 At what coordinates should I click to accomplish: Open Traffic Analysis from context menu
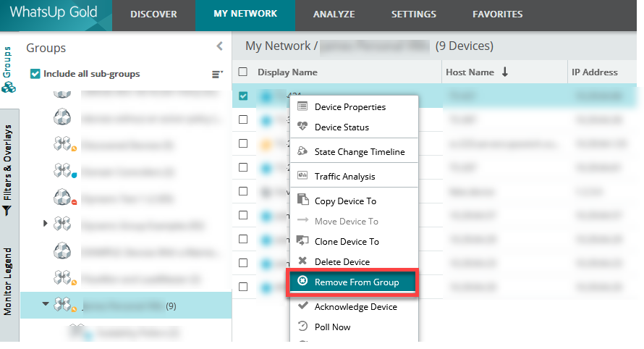(354, 177)
